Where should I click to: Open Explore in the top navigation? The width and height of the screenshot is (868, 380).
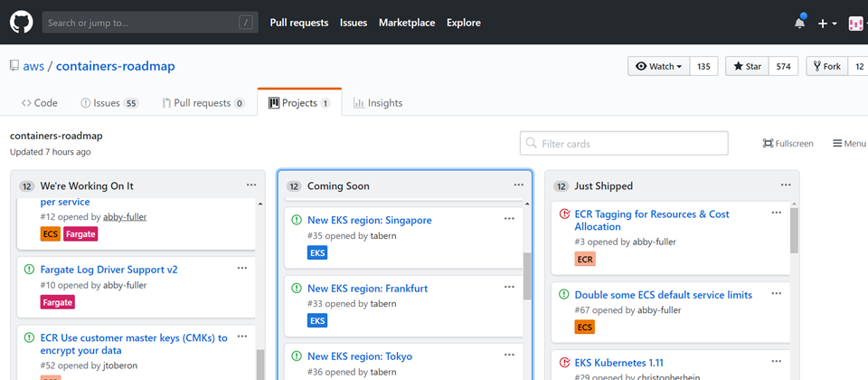pyautogui.click(x=463, y=23)
